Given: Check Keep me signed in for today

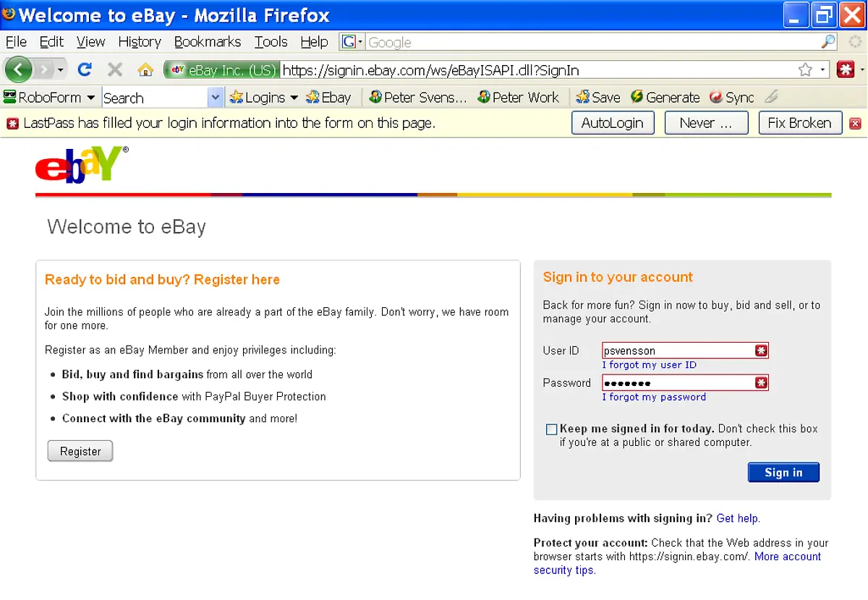Looking at the screenshot, I should pyautogui.click(x=551, y=429).
